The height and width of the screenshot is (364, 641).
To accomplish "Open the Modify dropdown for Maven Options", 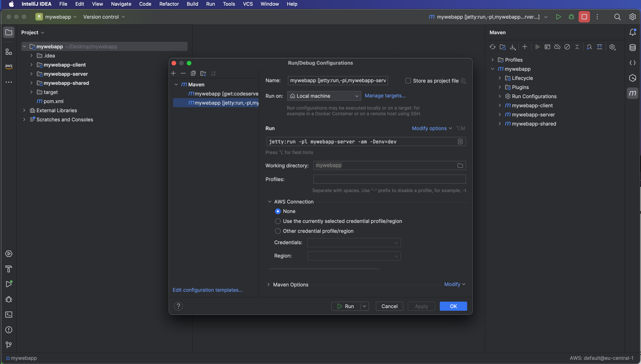I will click(x=455, y=284).
